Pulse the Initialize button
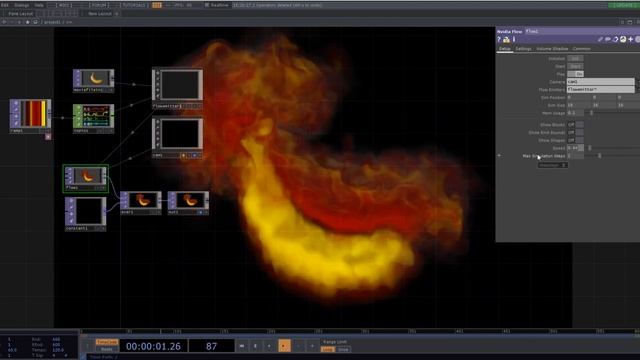640x360 pixels. [x=575, y=58]
